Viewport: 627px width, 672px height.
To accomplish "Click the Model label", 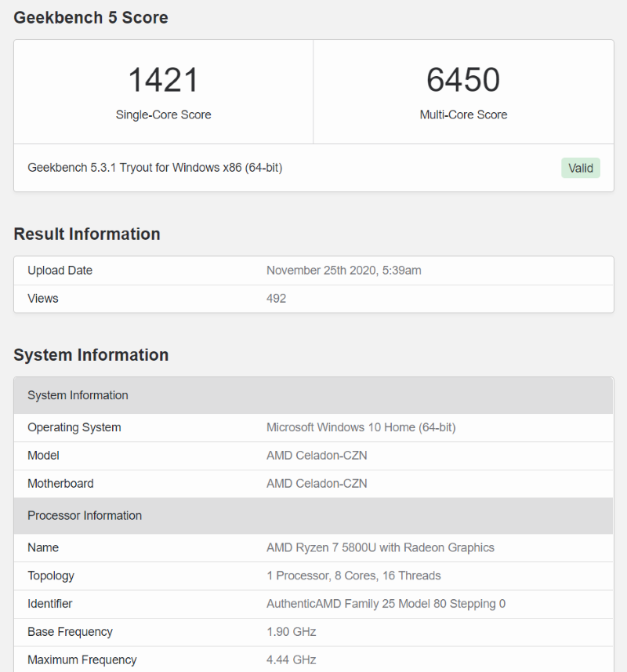I will click(43, 455).
